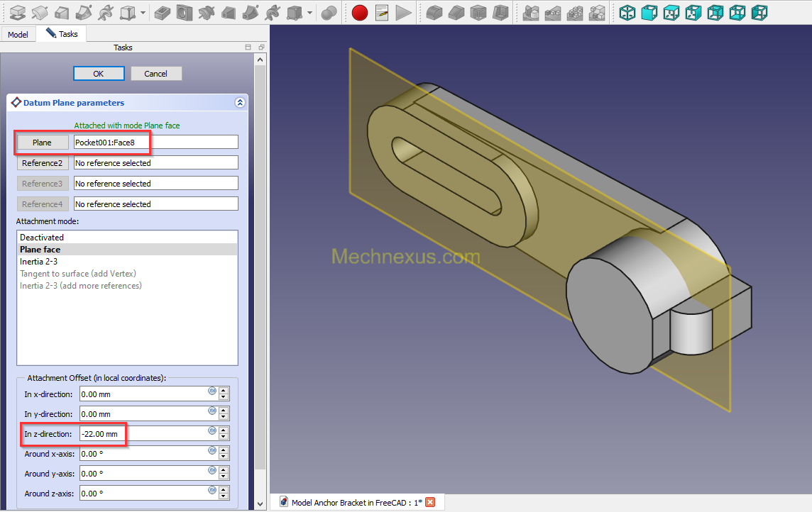812x512 pixels.
Task: Select the Subtractive loft tool icon
Action: [x=229, y=13]
